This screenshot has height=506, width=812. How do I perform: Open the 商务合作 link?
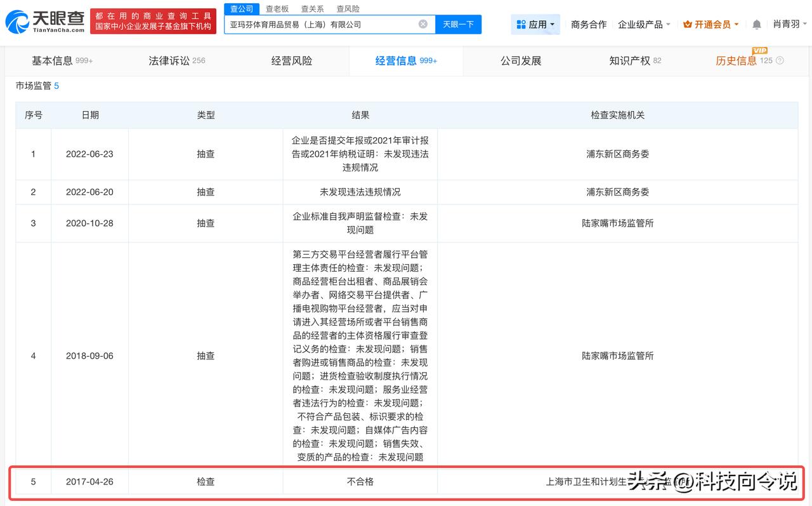coord(589,24)
